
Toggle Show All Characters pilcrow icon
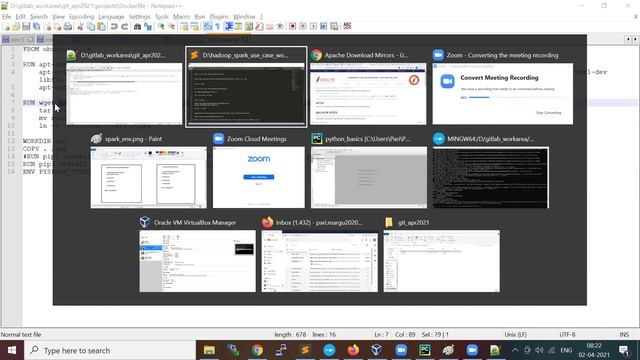coord(218,27)
